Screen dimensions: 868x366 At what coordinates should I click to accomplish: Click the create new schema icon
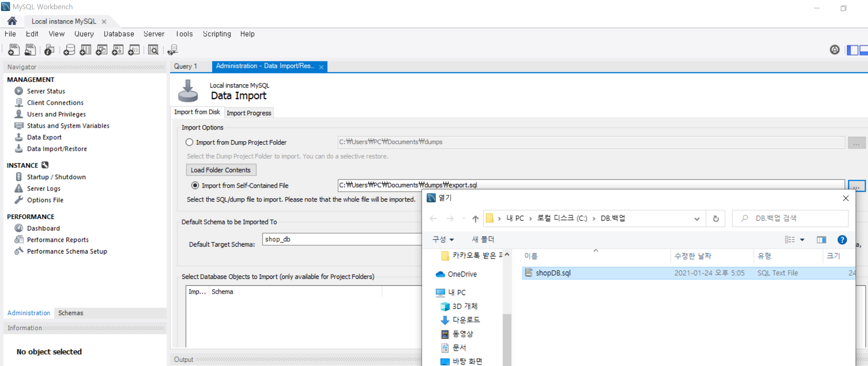point(69,50)
